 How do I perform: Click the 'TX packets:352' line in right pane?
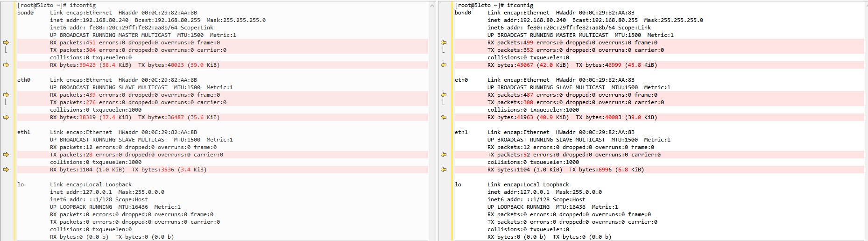pos(576,50)
